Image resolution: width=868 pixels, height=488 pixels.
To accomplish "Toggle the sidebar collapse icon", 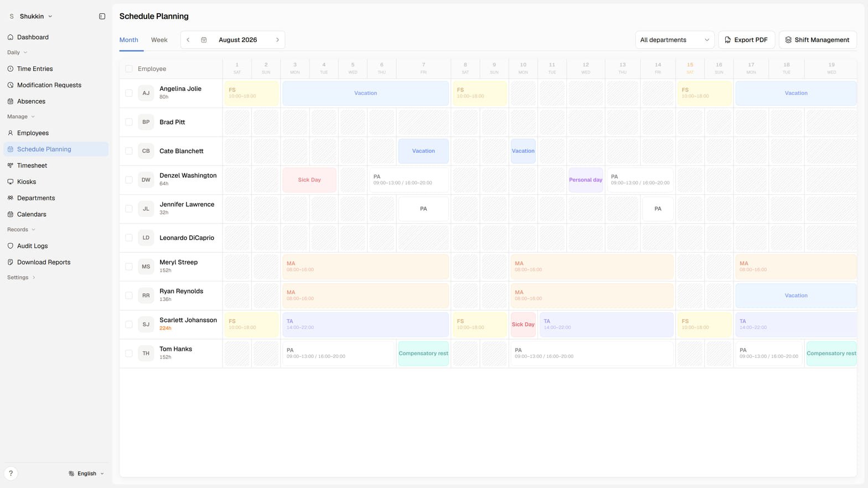I will (102, 17).
